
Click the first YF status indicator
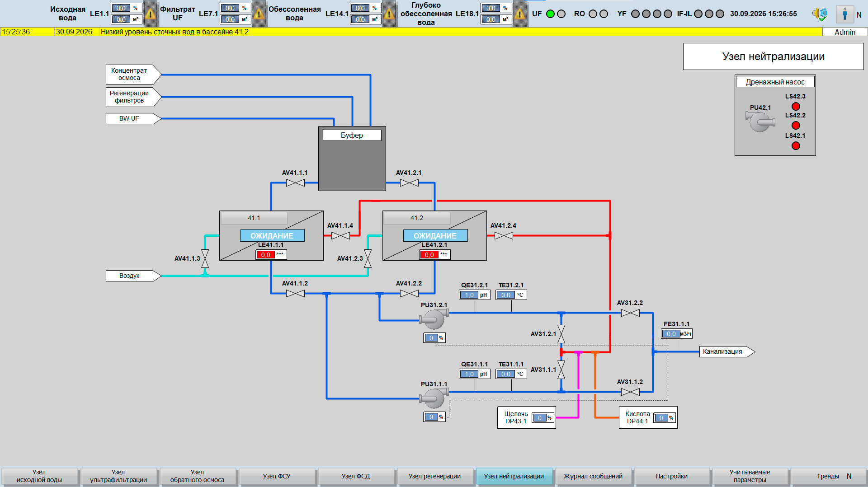[x=635, y=14]
